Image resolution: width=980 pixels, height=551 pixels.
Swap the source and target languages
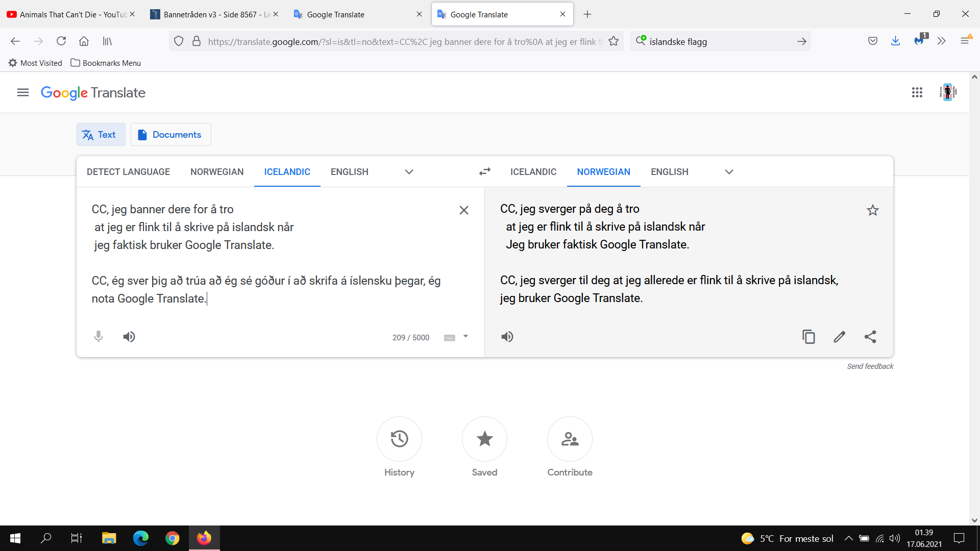485,172
